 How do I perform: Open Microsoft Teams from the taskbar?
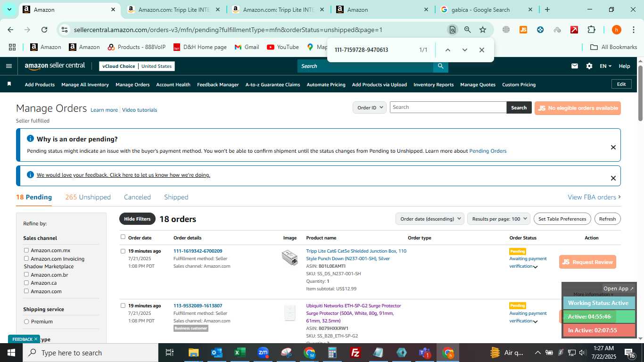point(425,353)
